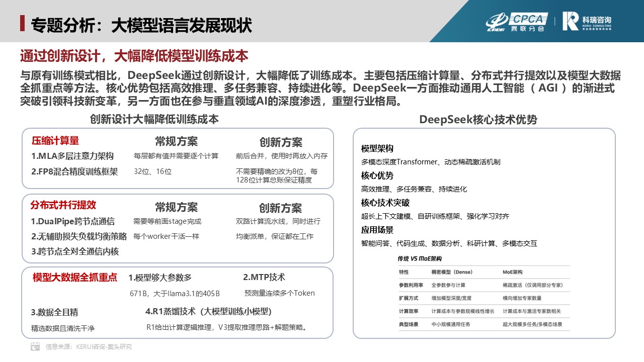Click the text 671B，大于llama3.1的405B
Viewport: 644px width, 362px height.
[x=175, y=294]
